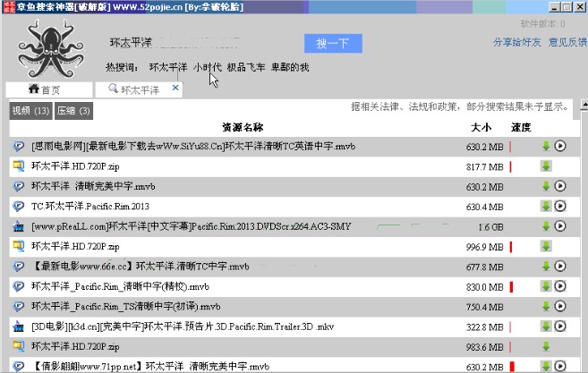
Task: Play the www.pReaLL.com DVDScr video
Action: pyautogui.click(x=560, y=225)
